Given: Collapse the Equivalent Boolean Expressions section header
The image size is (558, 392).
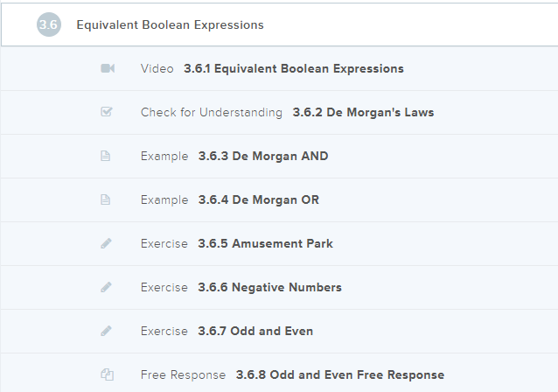Looking at the screenshot, I should tap(170, 24).
